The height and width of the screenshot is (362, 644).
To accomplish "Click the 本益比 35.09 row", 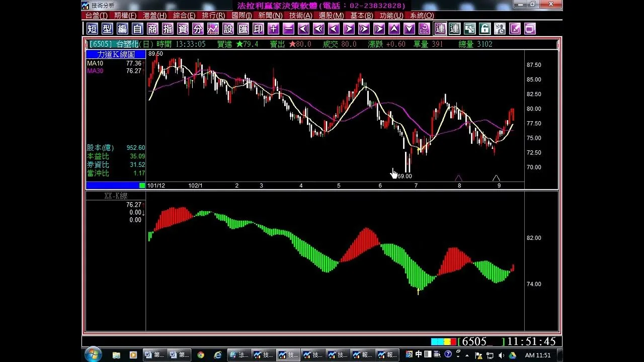I will click(116, 156).
